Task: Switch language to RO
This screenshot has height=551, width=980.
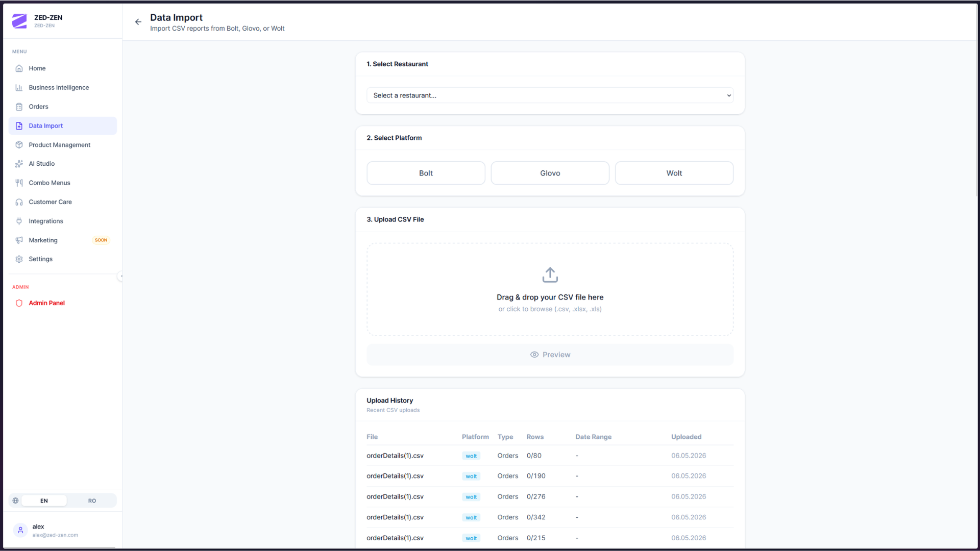Action: click(x=92, y=500)
